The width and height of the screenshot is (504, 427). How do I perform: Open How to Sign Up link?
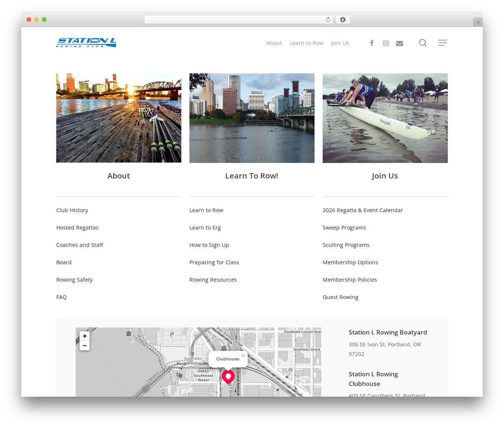point(209,245)
